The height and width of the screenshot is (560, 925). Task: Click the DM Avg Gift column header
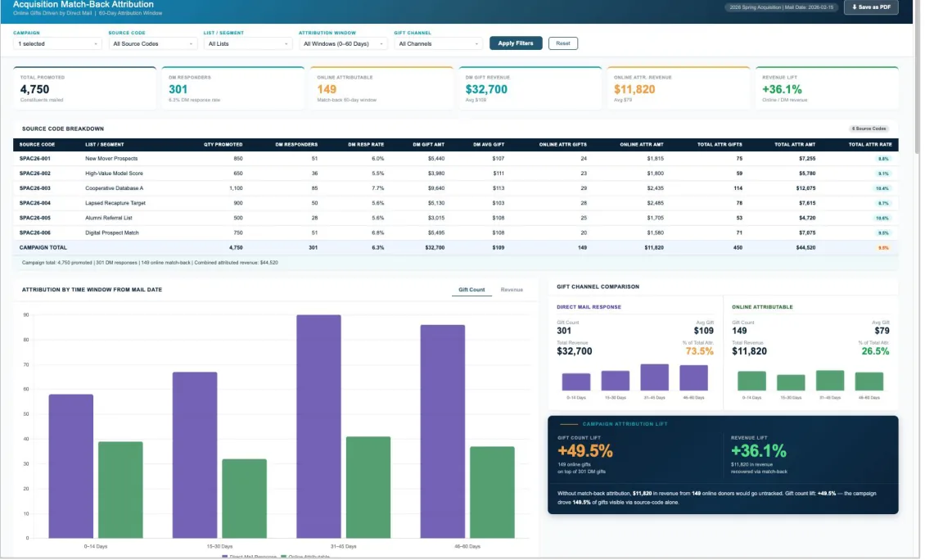[x=489, y=145]
